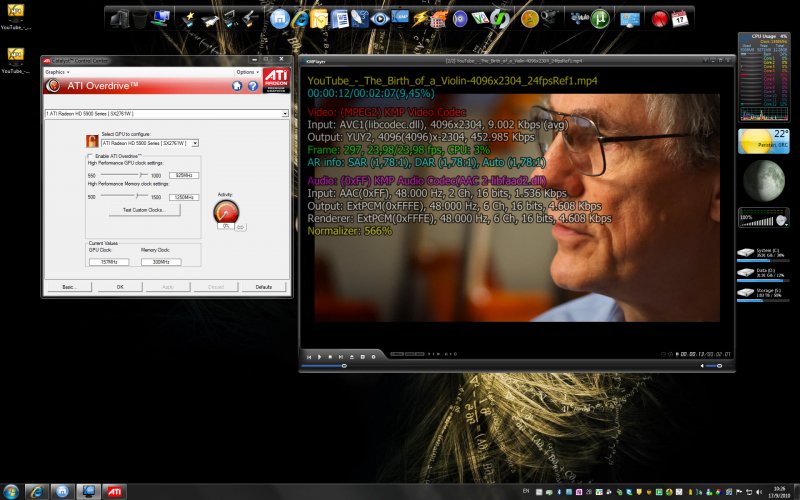Click the Defaults button in Catalyst
This screenshot has height=500, width=800.
point(263,287)
